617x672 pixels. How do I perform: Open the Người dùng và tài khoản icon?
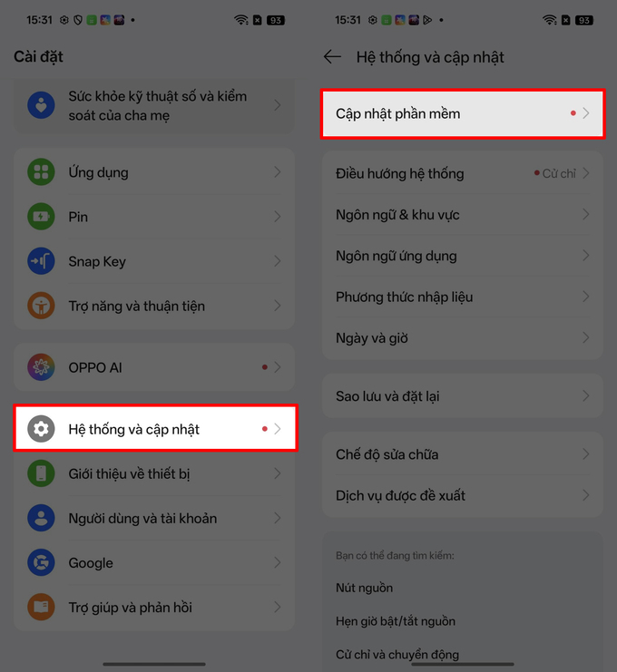click(41, 518)
